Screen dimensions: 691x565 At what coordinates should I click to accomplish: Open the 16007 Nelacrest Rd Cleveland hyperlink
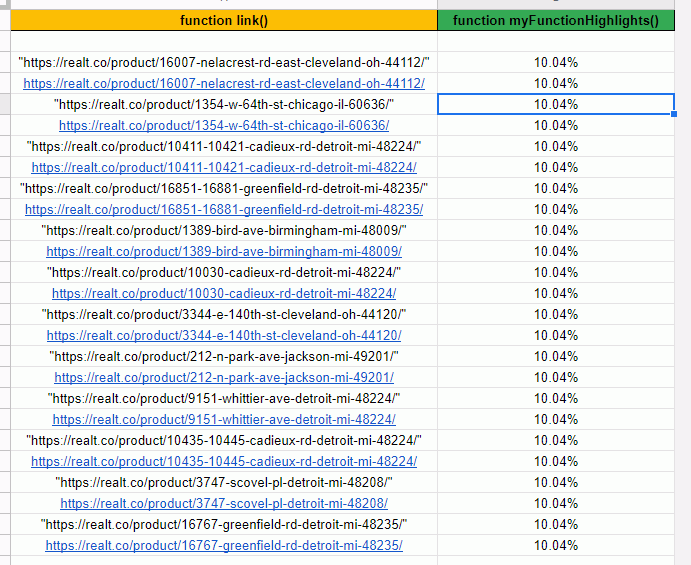pyautogui.click(x=224, y=83)
